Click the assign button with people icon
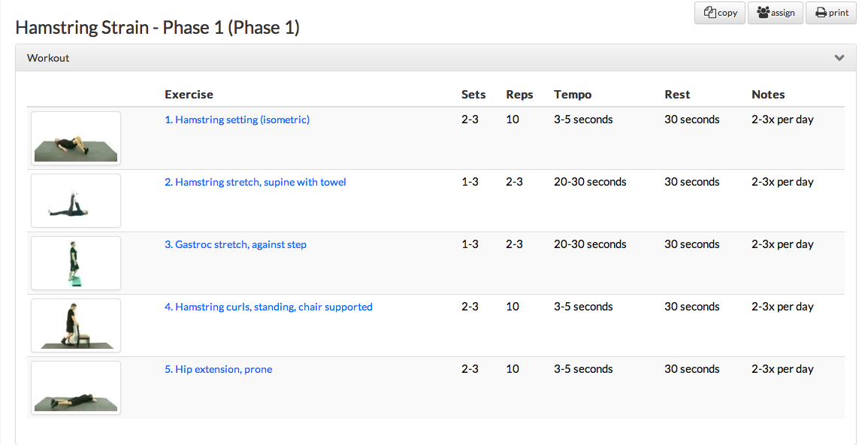 [x=776, y=13]
